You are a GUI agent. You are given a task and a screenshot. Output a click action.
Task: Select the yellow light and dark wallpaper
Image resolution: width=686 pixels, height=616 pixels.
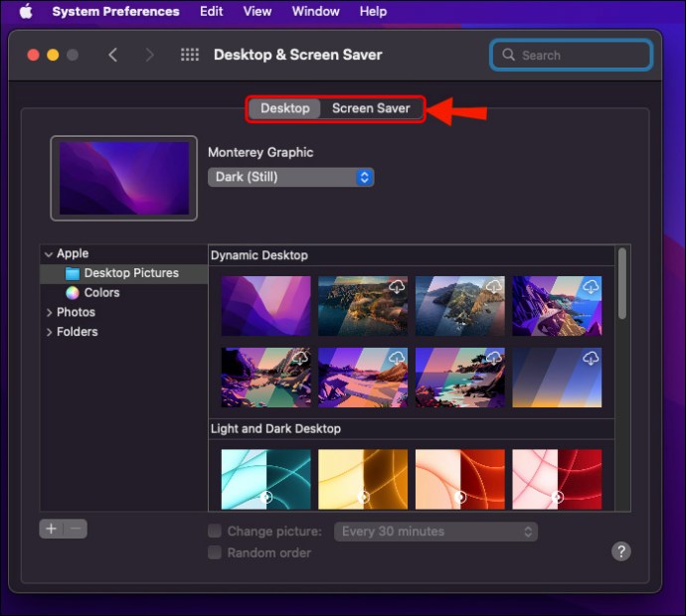point(363,479)
